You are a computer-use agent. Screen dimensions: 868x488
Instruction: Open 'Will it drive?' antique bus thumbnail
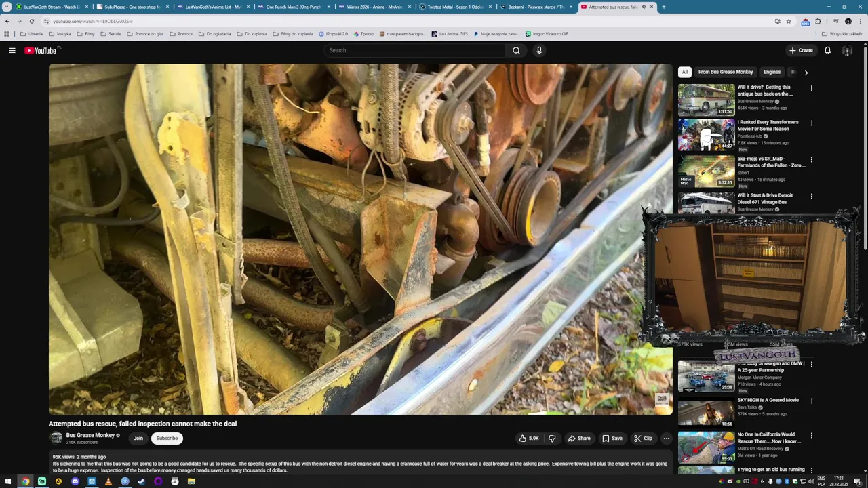(x=706, y=99)
